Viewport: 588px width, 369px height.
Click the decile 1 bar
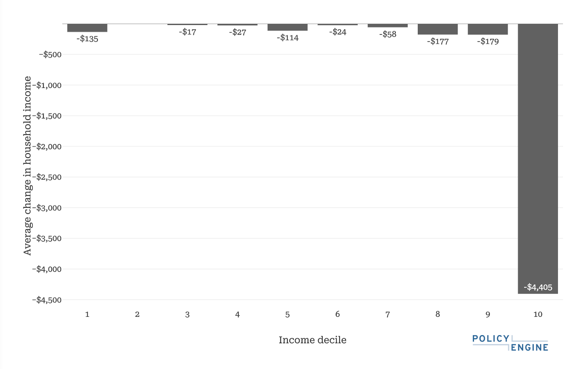coord(87,28)
